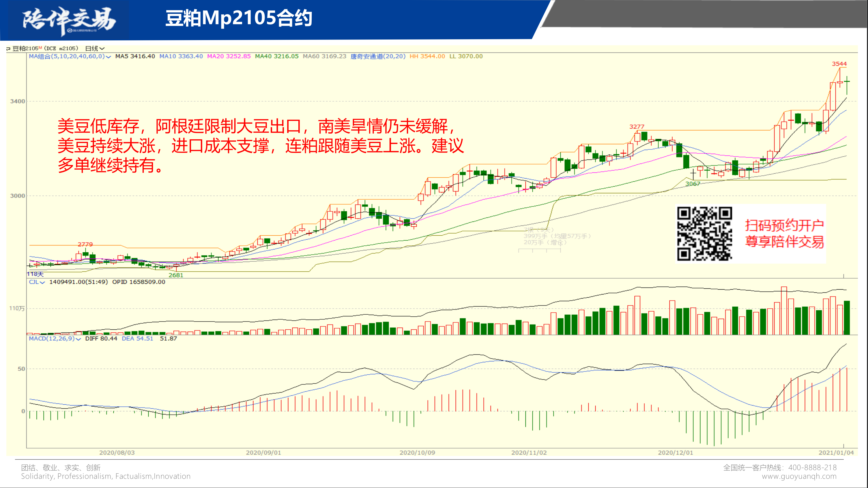The image size is (868, 488).
Task: Select the MA20 3252.85 legend label
Action: click(x=229, y=56)
